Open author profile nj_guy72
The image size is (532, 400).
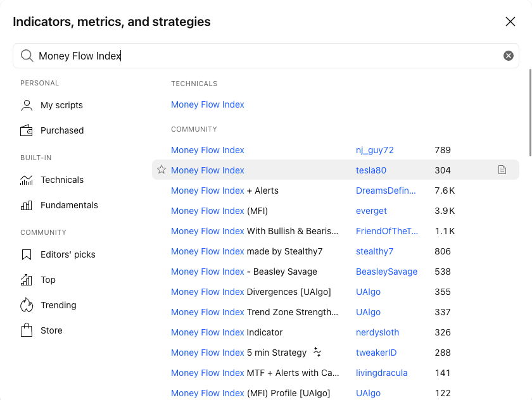pyautogui.click(x=374, y=150)
